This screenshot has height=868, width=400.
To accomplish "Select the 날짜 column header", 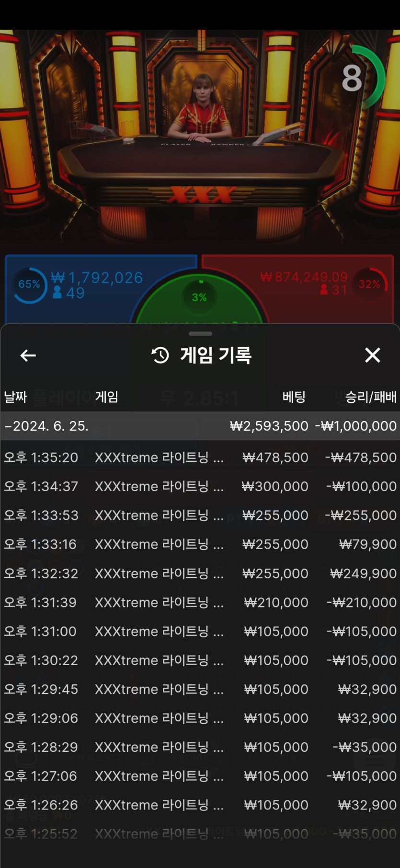I will (x=15, y=397).
